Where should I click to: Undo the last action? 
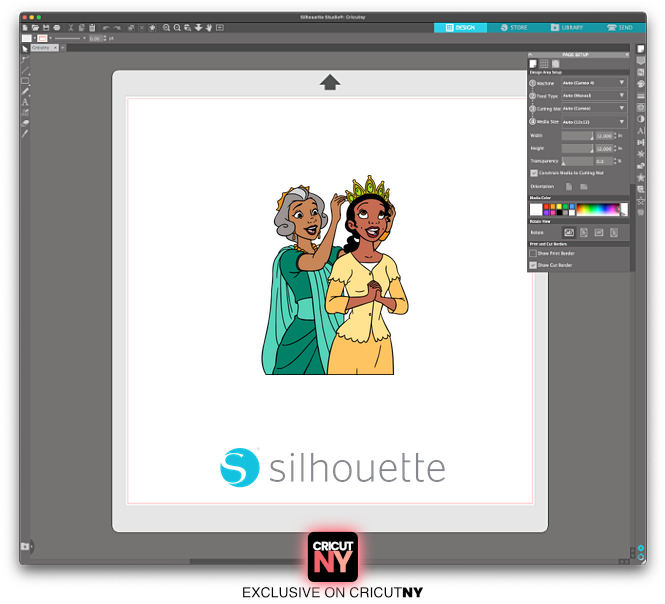106,28
